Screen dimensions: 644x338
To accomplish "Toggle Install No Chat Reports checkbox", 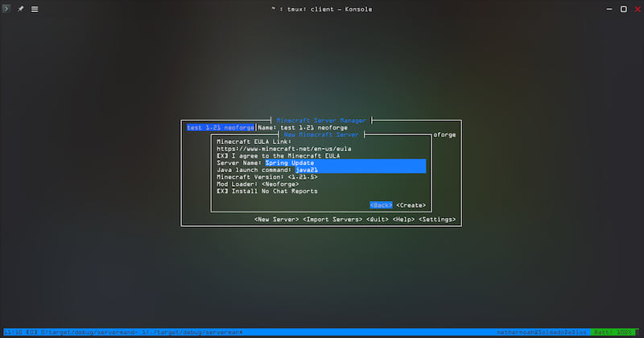I will 223,191.
